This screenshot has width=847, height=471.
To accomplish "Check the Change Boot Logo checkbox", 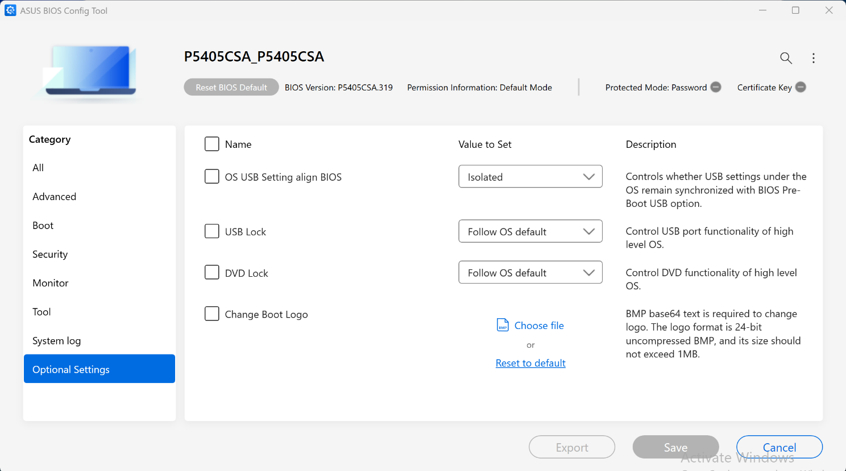I will point(212,314).
